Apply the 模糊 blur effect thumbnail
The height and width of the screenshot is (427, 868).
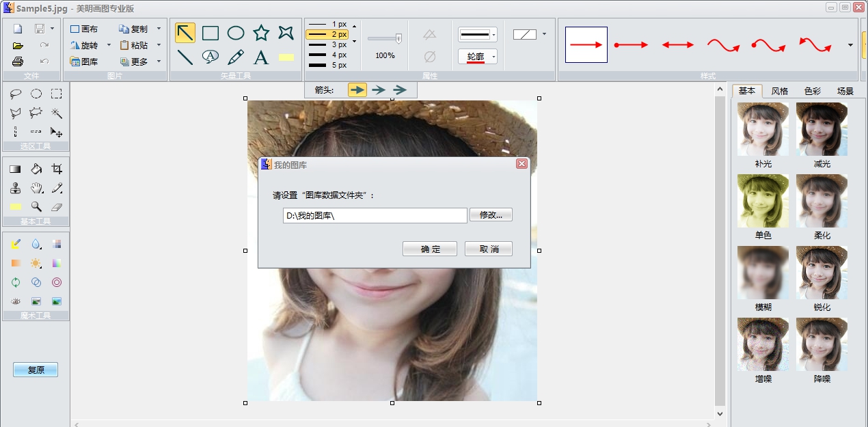tap(762, 273)
